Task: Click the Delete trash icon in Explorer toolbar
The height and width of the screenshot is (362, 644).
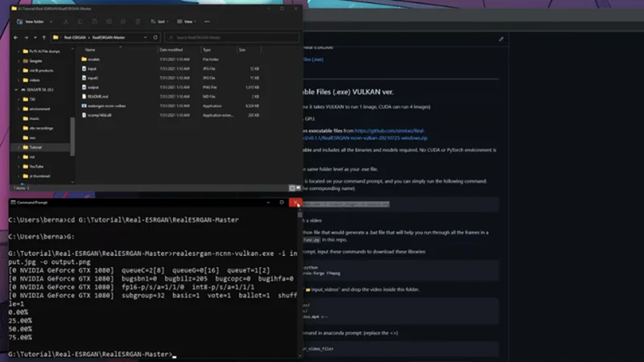Action: [x=138, y=22]
